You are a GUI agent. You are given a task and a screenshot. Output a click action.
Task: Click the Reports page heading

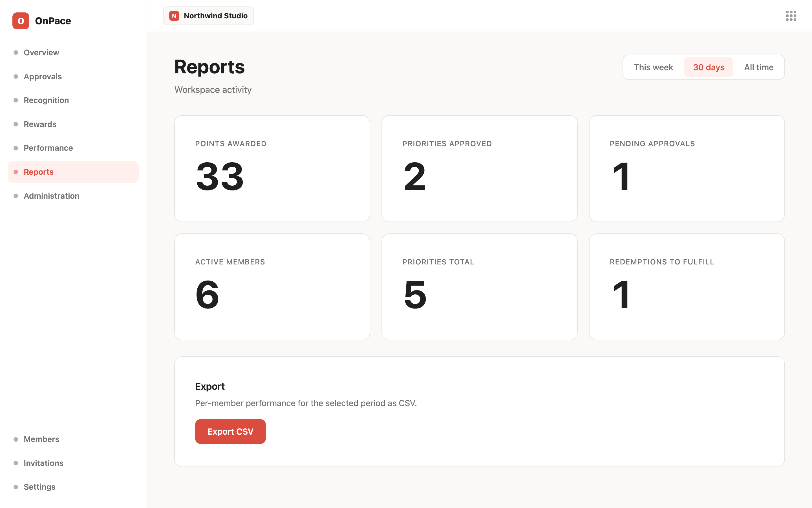pyautogui.click(x=209, y=67)
